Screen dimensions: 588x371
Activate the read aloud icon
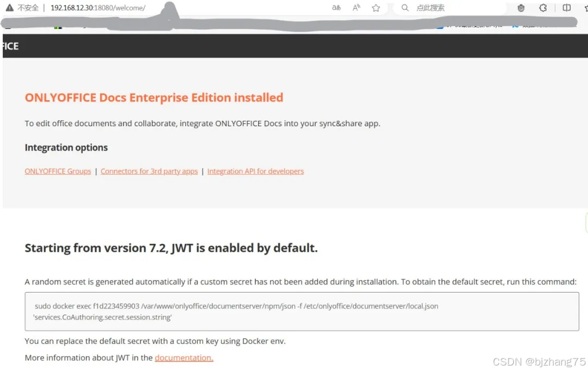356,8
